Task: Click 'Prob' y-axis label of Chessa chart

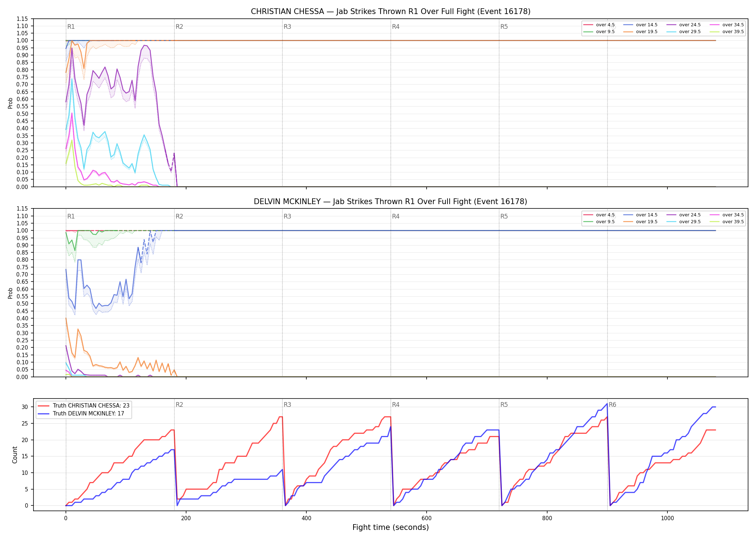Action: pyautogui.click(x=10, y=103)
